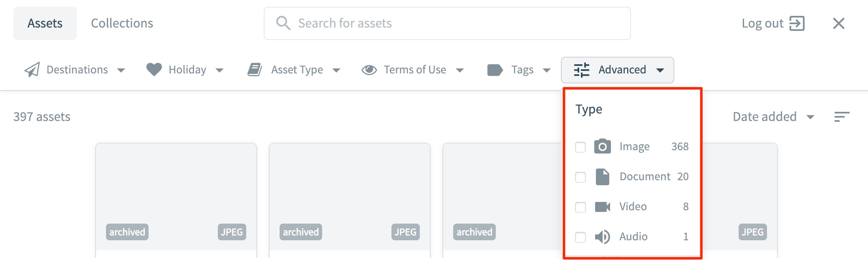Select the Terms of Use eye icon

tap(369, 70)
